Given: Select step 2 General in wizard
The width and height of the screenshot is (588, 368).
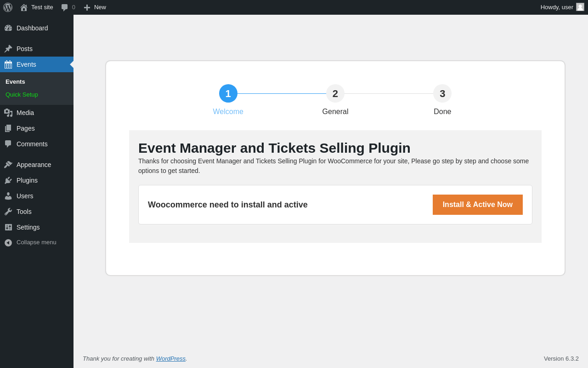Looking at the screenshot, I should [x=335, y=94].
